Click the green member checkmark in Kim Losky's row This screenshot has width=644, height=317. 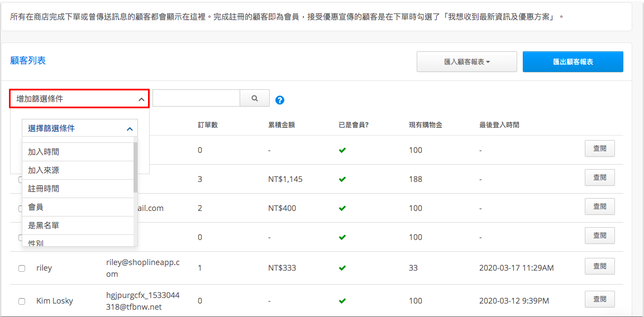coord(342,301)
